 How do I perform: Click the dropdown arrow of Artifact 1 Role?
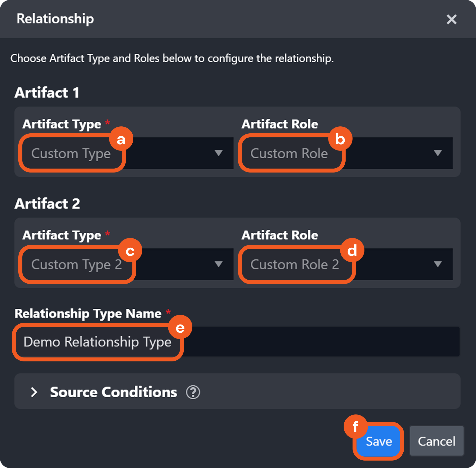click(438, 153)
